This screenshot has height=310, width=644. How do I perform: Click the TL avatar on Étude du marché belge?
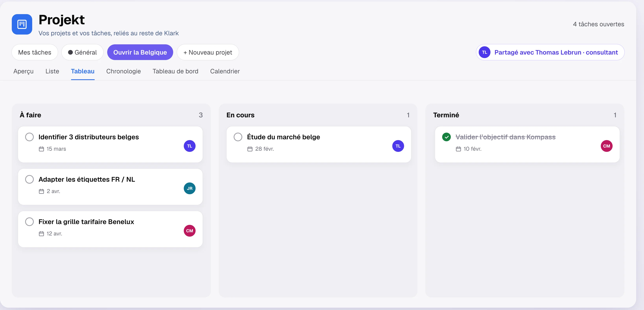[398, 146]
